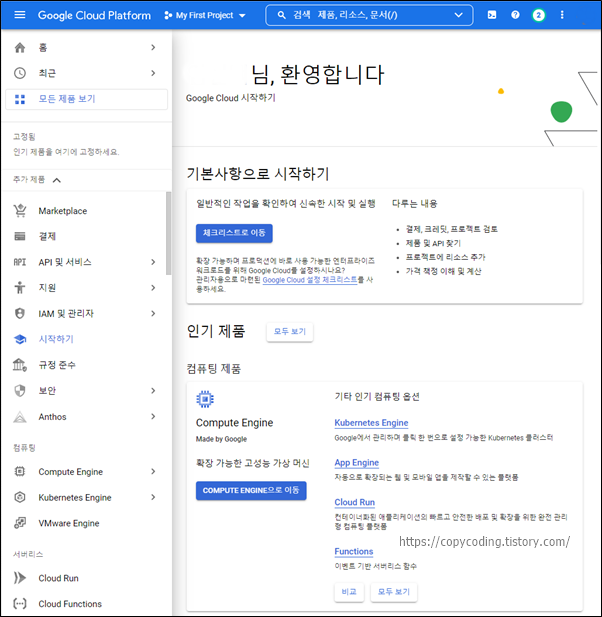602x617 pixels.
Task: Open the Kubernetes Engine link
Action: point(371,423)
